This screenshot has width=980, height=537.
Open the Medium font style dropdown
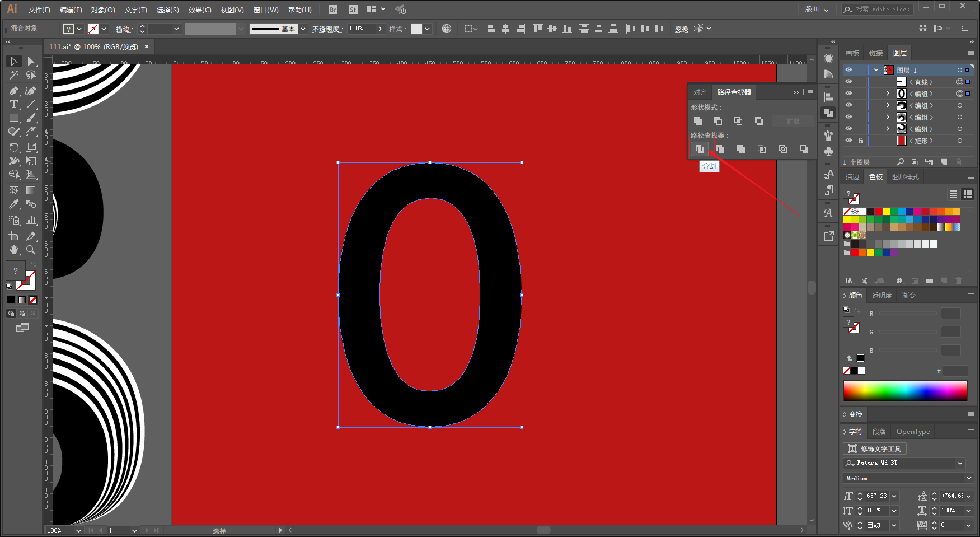(969, 478)
